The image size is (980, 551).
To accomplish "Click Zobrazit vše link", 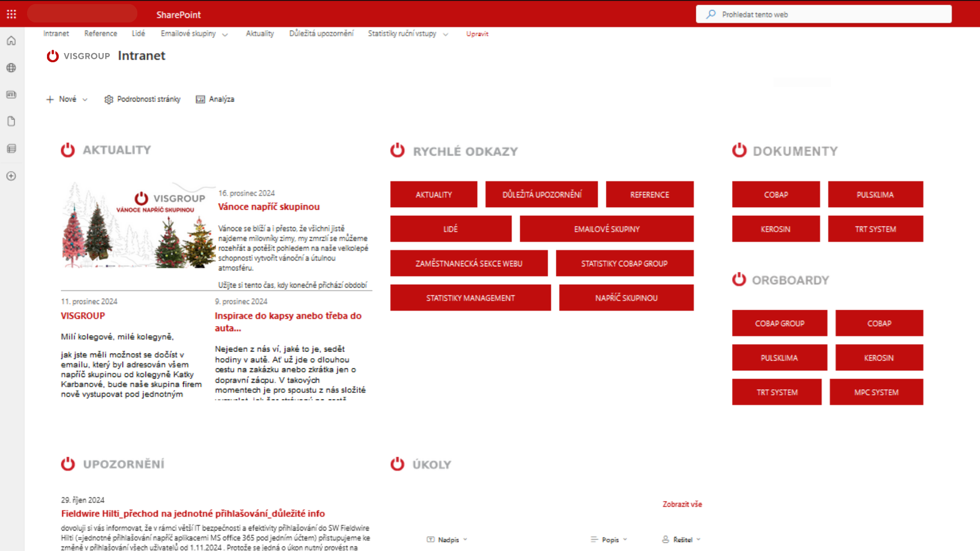I will click(x=682, y=504).
